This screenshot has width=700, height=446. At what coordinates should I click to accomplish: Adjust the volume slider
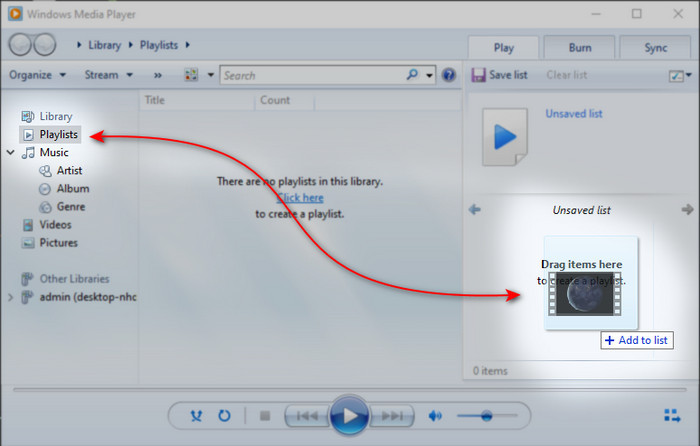[x=487, y=416]
